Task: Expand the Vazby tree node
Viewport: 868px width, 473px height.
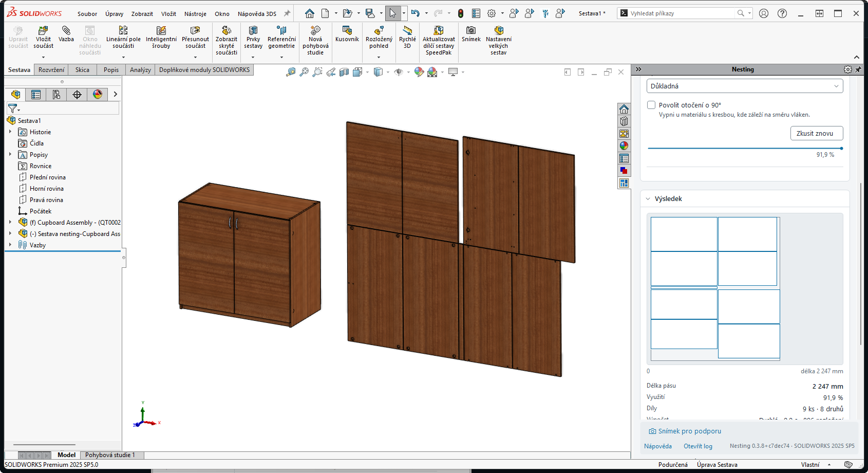Action: (10, 245)
